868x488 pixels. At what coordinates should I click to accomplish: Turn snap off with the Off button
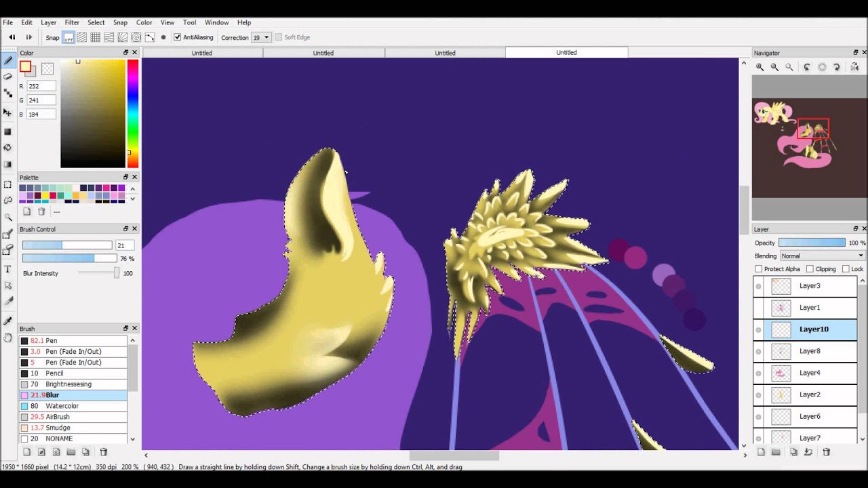[68, 37]
